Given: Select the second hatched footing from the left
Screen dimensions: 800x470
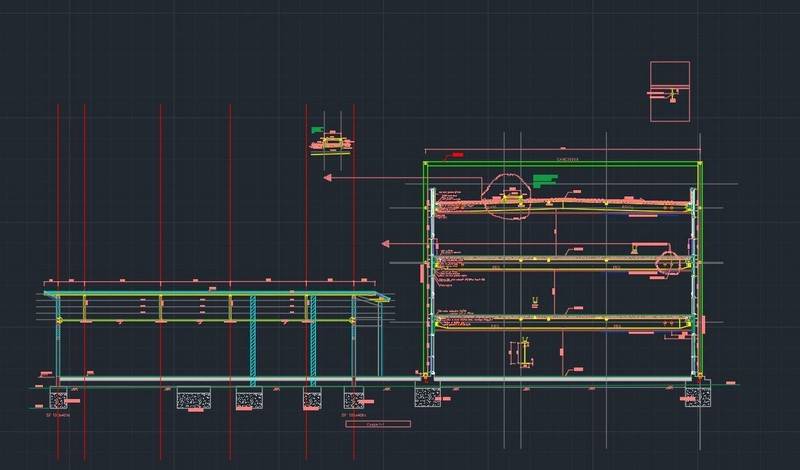Looking at the screenshot, I should [x=194, y=400].
